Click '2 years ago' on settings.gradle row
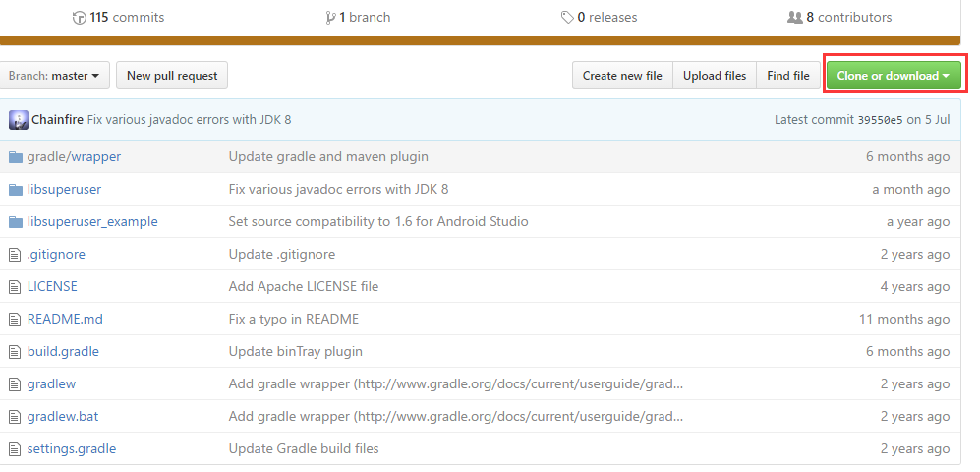The width and height of the screenshot is (980, 472). pos(915,448)
